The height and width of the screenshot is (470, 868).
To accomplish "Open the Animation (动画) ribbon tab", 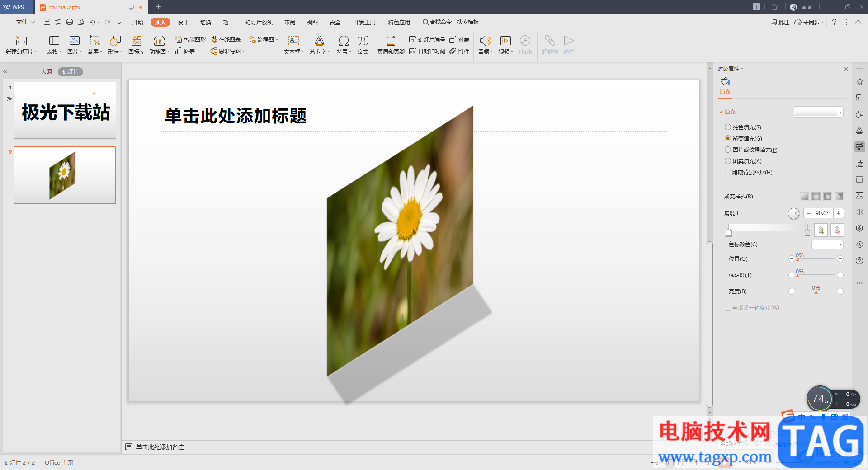I will click(x=228, y=22).
